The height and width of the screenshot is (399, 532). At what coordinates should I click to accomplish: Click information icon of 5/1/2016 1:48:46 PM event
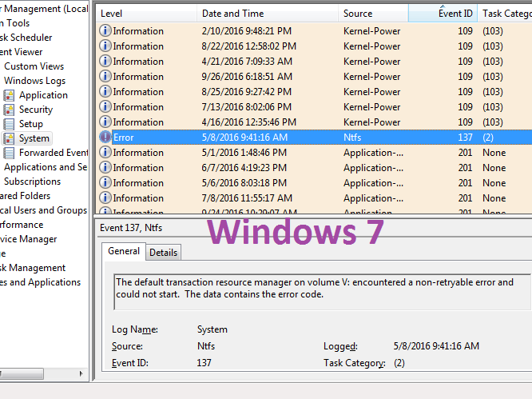point(105,152)
